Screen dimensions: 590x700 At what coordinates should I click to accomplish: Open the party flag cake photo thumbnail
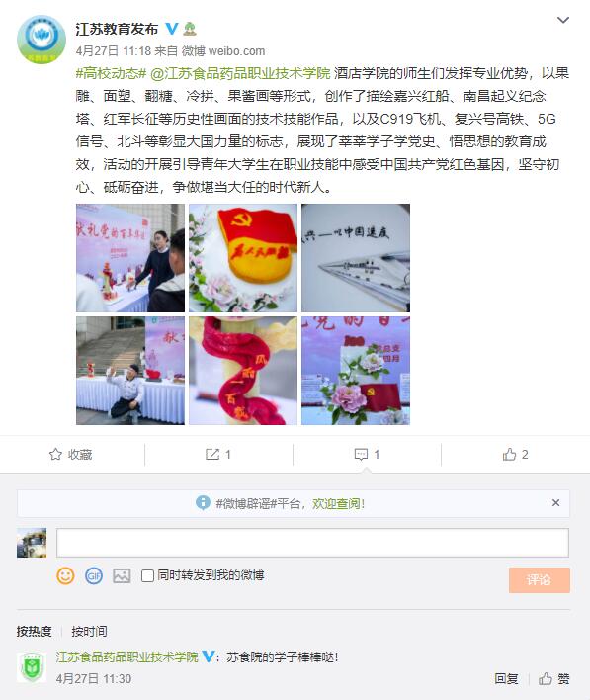click(x=243, y=258)
